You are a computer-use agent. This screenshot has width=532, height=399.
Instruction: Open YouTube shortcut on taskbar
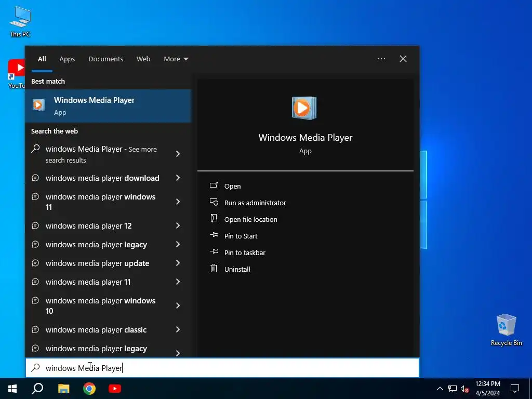[x=115, y=389]
